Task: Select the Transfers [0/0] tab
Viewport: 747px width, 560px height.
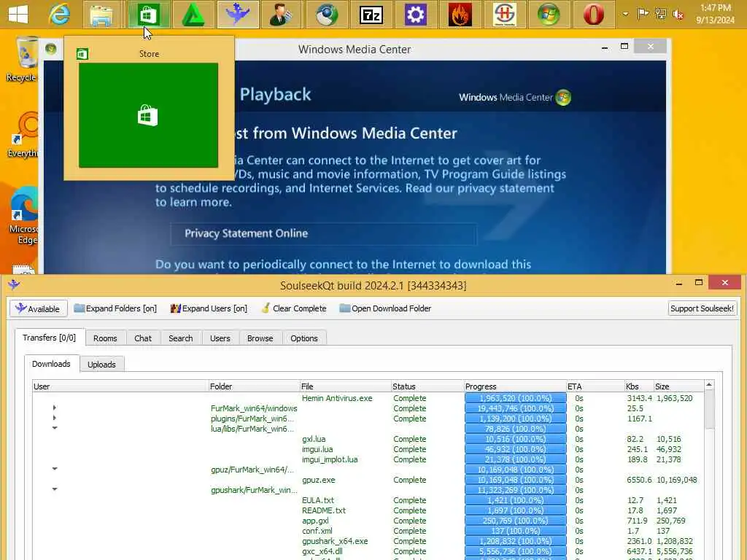Action: click(50, 338)
